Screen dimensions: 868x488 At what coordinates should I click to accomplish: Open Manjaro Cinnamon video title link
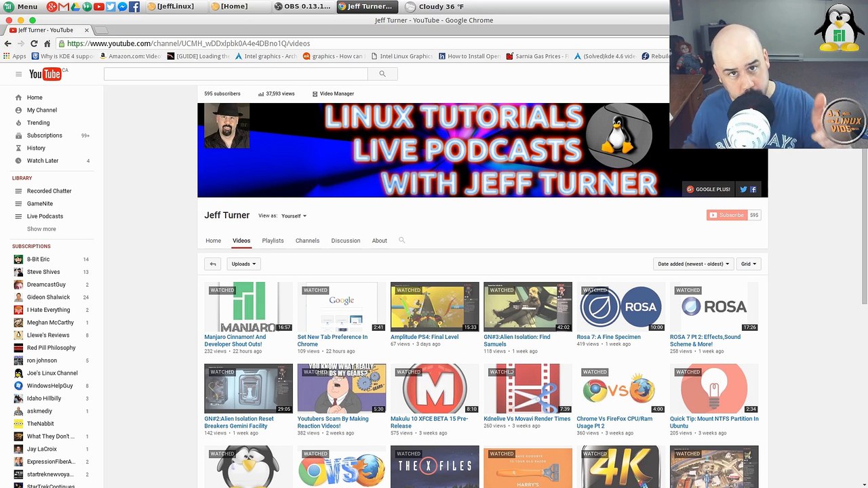tap(235, 340)
